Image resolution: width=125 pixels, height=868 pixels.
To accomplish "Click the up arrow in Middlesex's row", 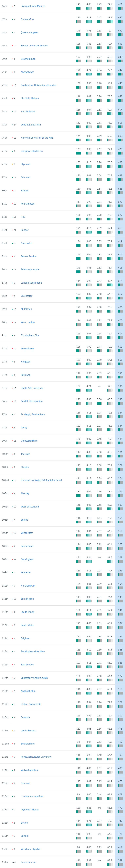I will point(12,309).
